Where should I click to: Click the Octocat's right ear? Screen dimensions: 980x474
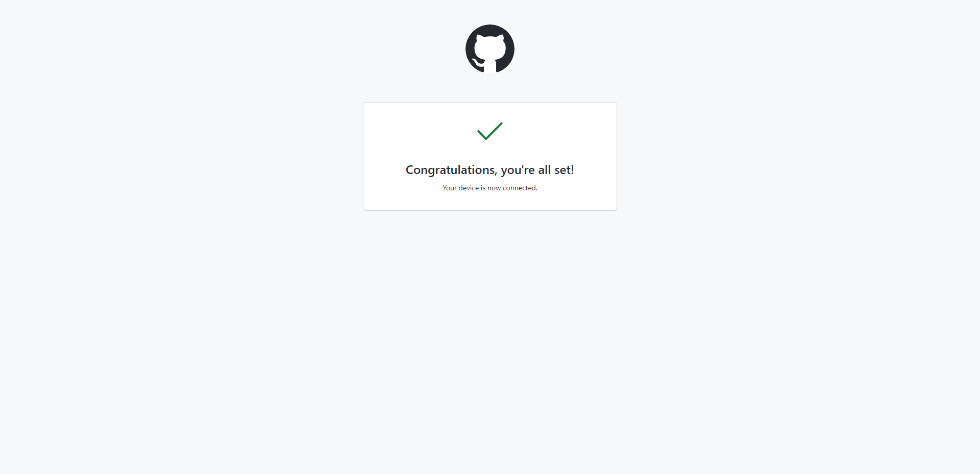pos(500,38)
